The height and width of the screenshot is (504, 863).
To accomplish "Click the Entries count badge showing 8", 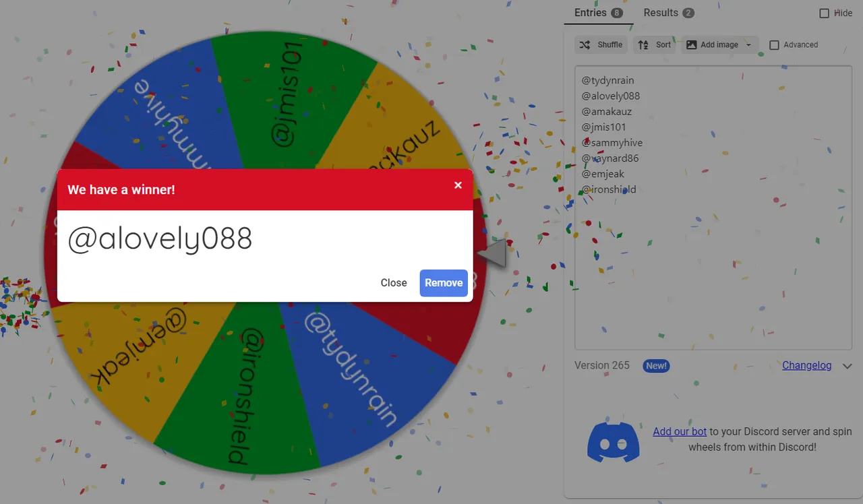I will 617,13.
